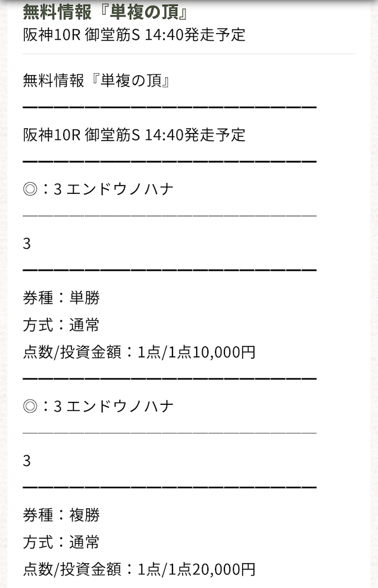The height and width of the screenshot is (588, 378).
Task: Click the 1点/1点10,000円 investment amount
Action: point(197,352)
